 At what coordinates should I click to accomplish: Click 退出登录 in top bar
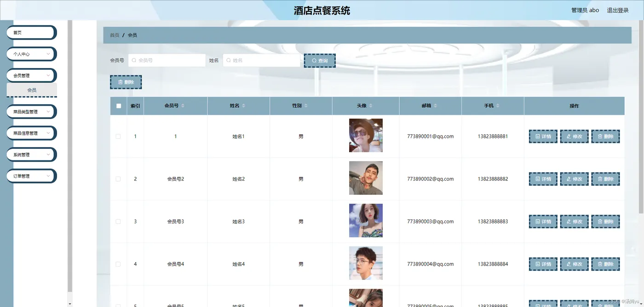618,10
